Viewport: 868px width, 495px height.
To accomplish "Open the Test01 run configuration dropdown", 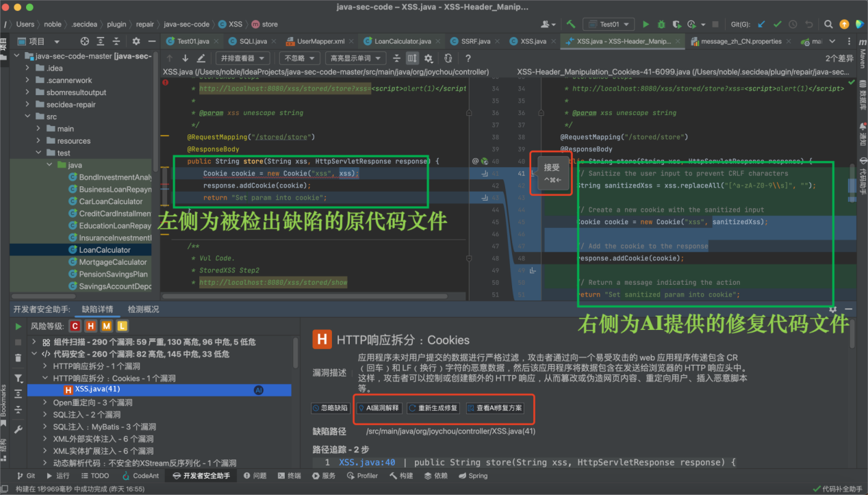I will coord(609,24).
